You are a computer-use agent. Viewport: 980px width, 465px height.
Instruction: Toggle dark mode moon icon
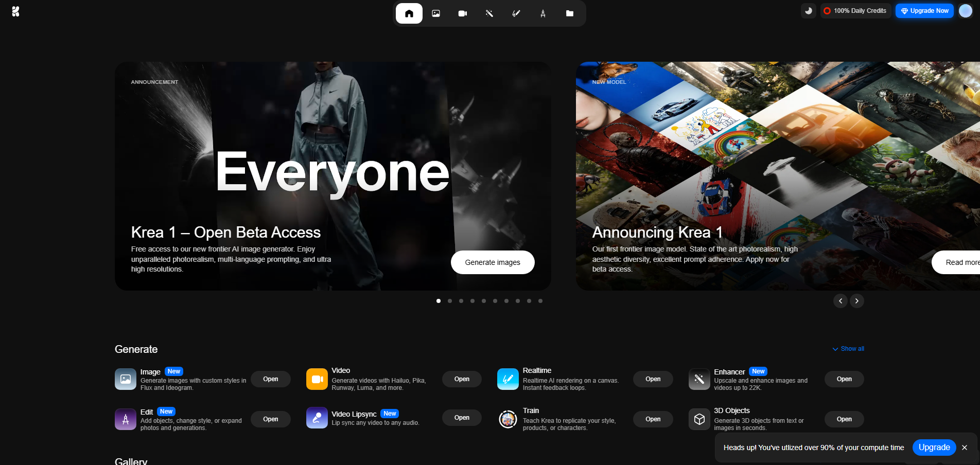click(x=809, y=11)
